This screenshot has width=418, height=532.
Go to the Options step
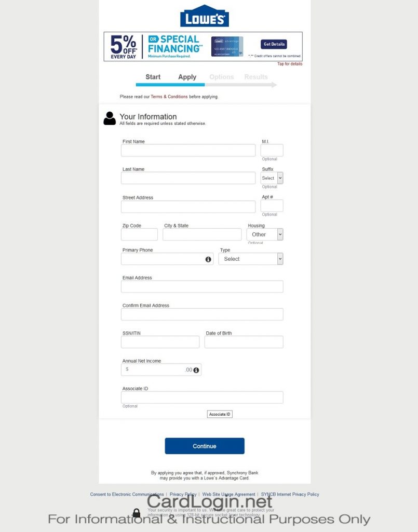222,77
